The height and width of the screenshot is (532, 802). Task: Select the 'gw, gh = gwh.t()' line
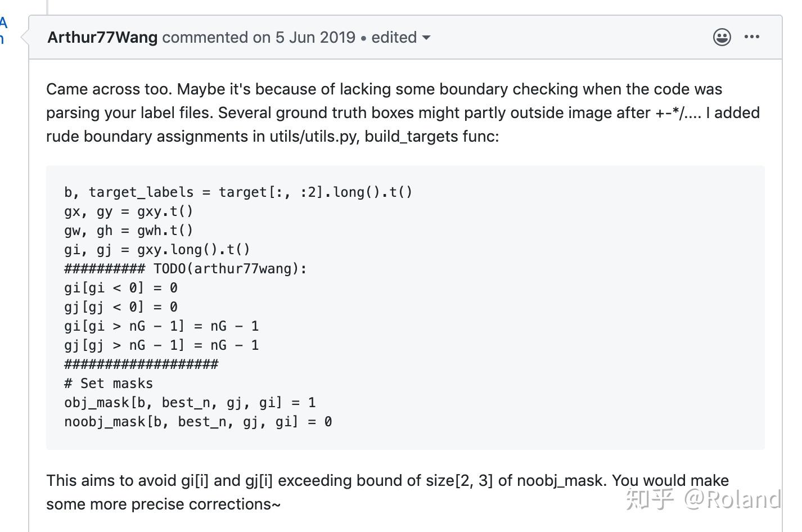pos(129,231)
